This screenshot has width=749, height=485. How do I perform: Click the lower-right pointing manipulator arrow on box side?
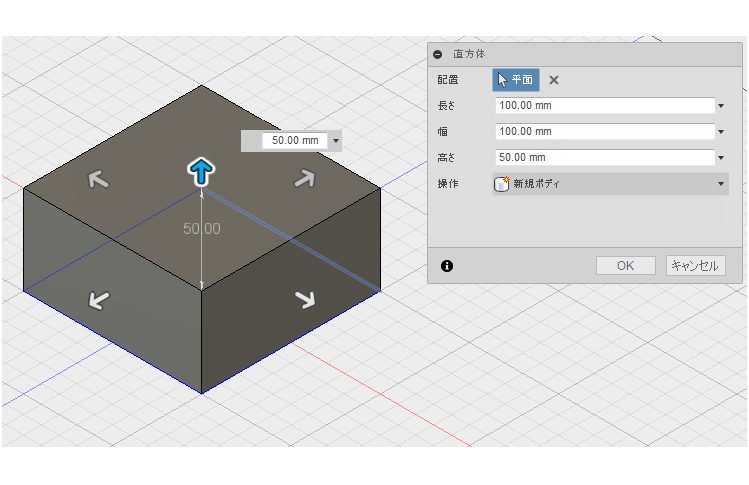pyautogui.click(x=305, y=300)
